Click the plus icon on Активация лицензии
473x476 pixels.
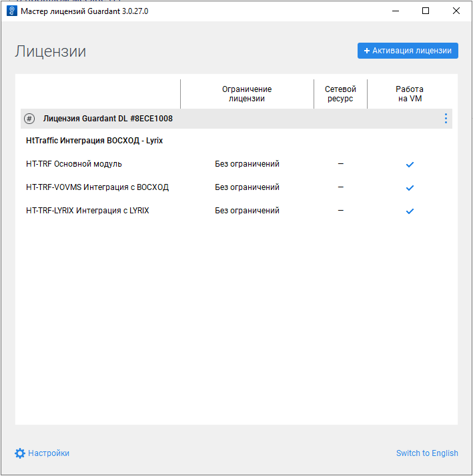click(x=367, y=51)
